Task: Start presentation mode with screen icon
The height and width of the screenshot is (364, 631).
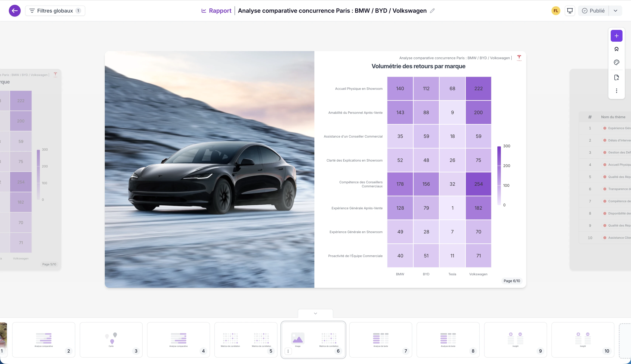Action: (x=570, y=11)
